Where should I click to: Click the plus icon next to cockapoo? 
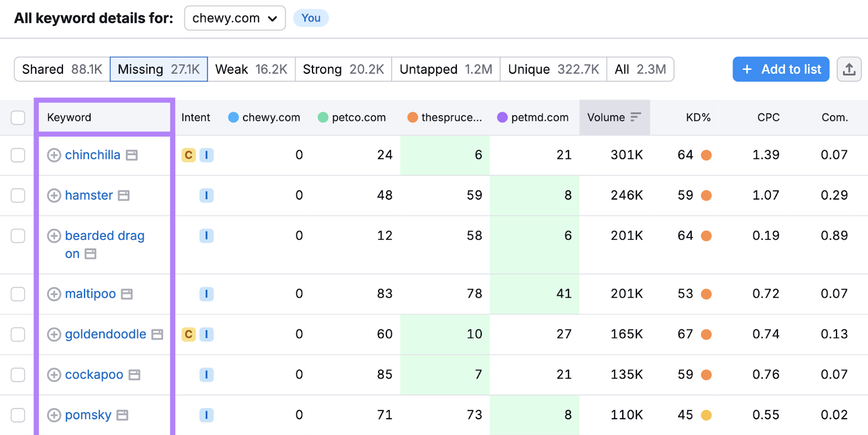54,375
